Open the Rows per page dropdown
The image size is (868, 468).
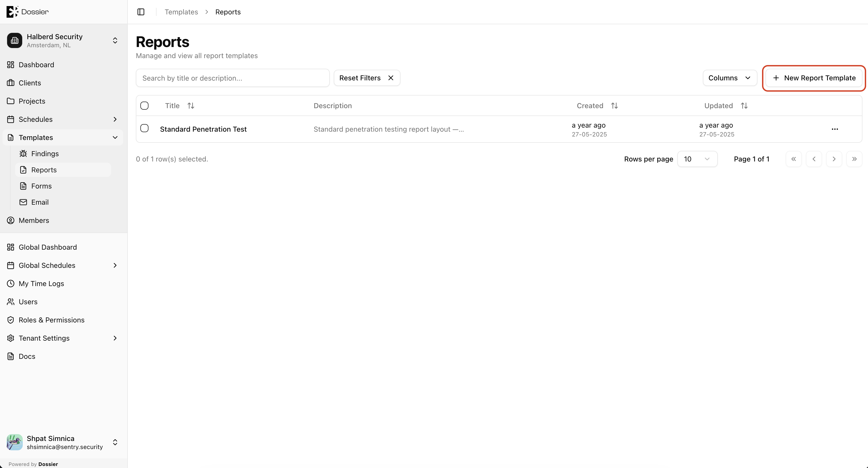click(697, 159)
